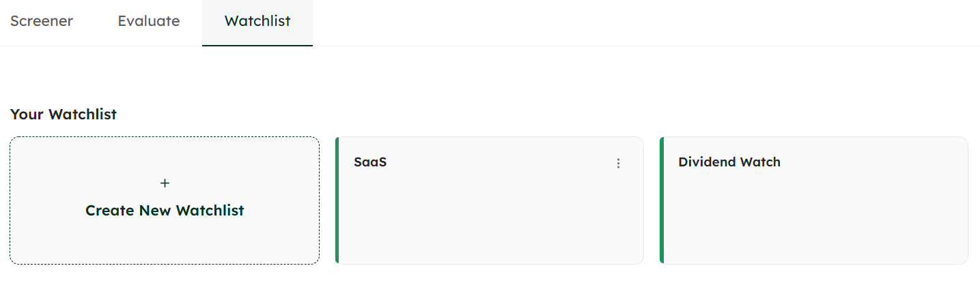Viewport: 980px width, 283px height.
Task: Click empty tab bar area beside Watchlist
Action: 615,23
